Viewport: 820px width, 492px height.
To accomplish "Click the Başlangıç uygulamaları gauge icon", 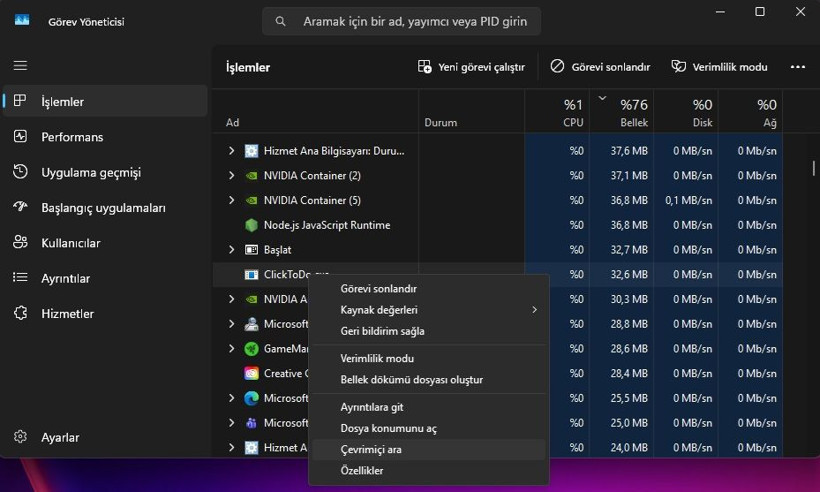I will tap(20, 207).
